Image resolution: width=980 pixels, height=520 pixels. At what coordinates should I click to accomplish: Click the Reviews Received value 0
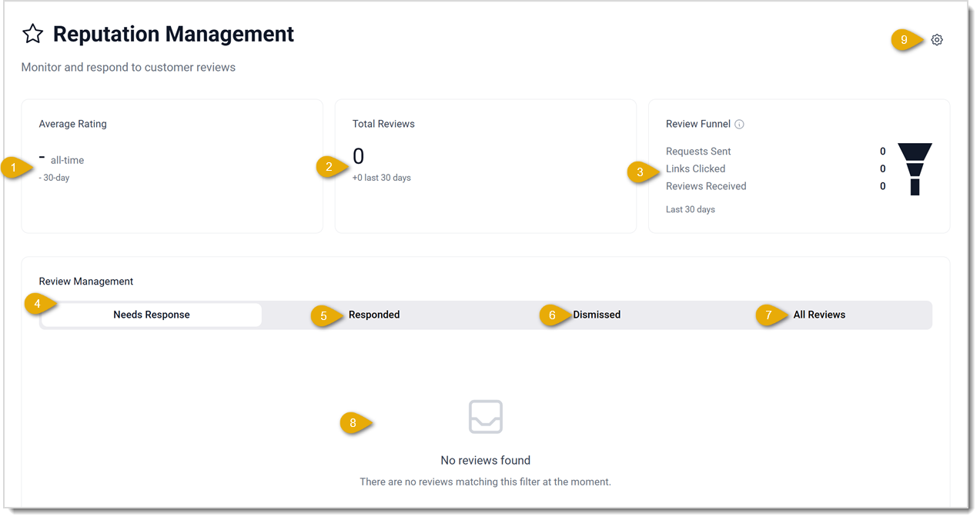point(882,186)
